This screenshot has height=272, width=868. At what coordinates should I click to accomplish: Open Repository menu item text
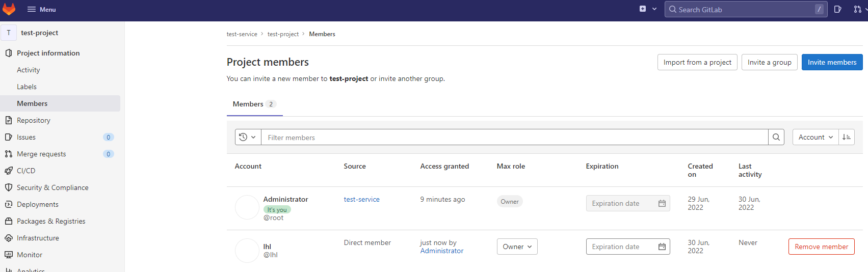pyautogui.click(x=34, y=120)
